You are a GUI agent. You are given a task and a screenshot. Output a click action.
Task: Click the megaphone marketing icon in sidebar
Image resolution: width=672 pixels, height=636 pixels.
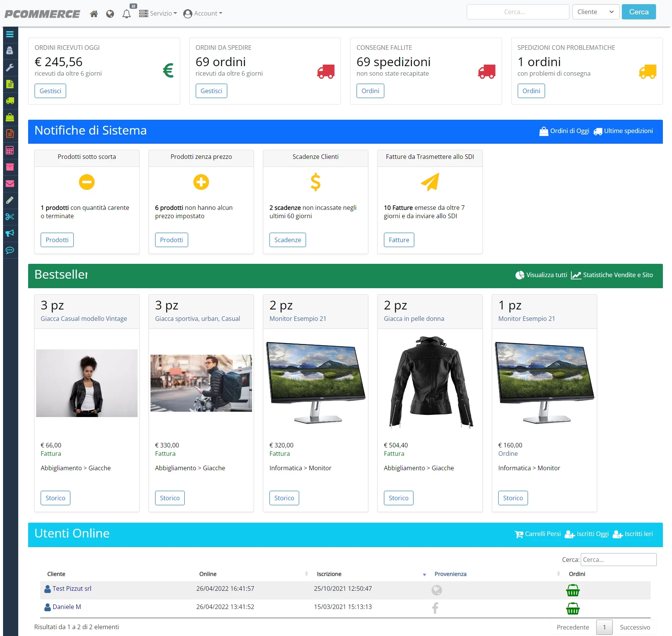pos(10,233)
